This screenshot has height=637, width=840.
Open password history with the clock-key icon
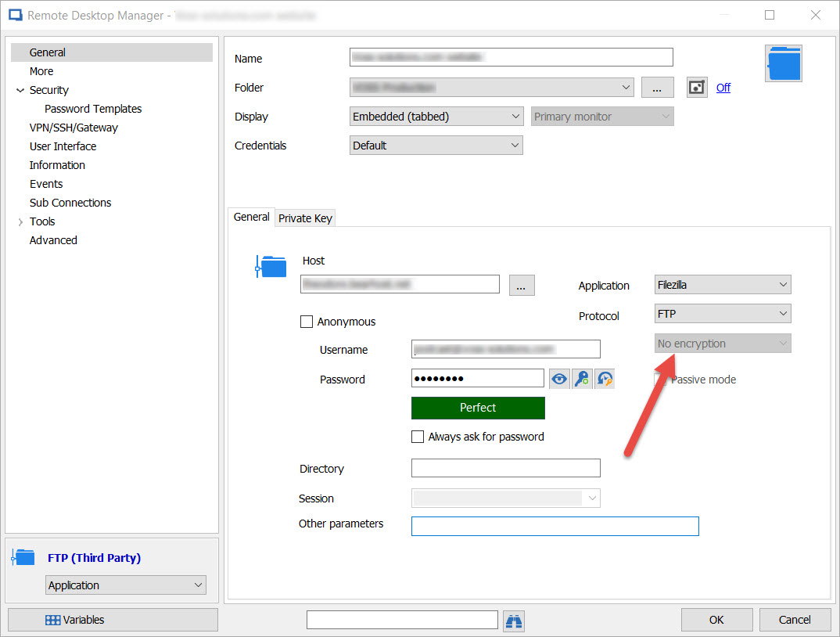[605, 378]
